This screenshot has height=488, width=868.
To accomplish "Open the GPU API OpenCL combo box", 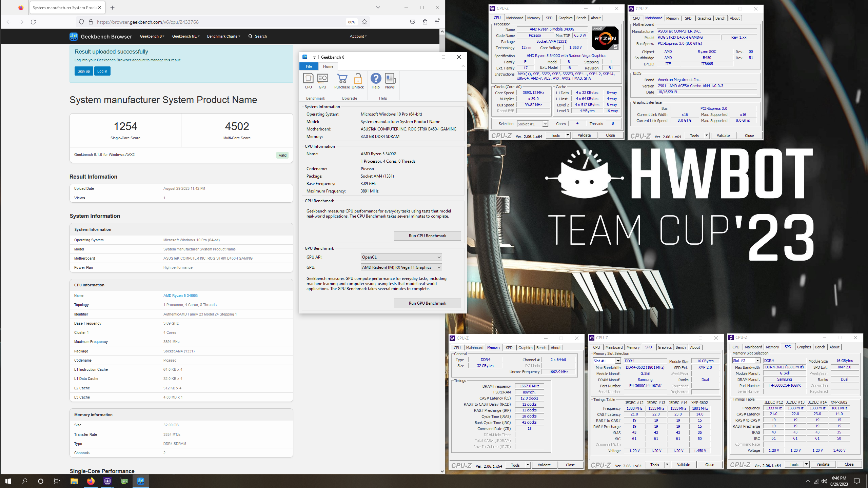I will [x=401, y=257].
